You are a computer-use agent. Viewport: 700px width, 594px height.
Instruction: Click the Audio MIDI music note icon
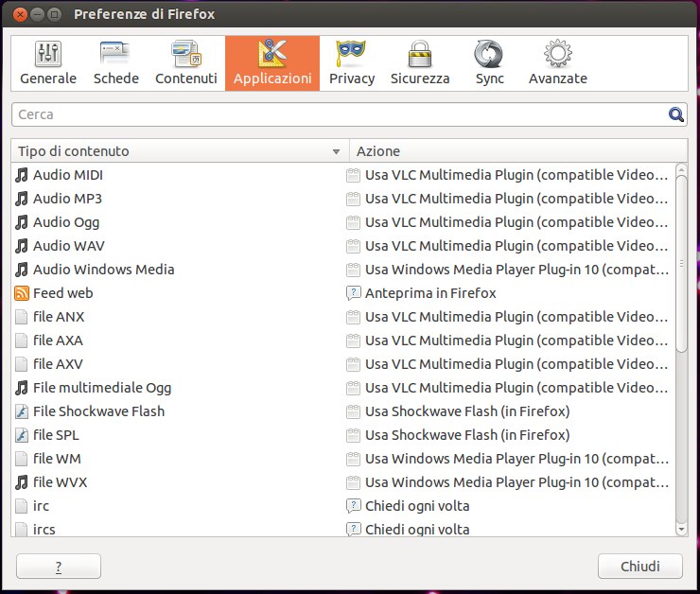click(22, 175)
